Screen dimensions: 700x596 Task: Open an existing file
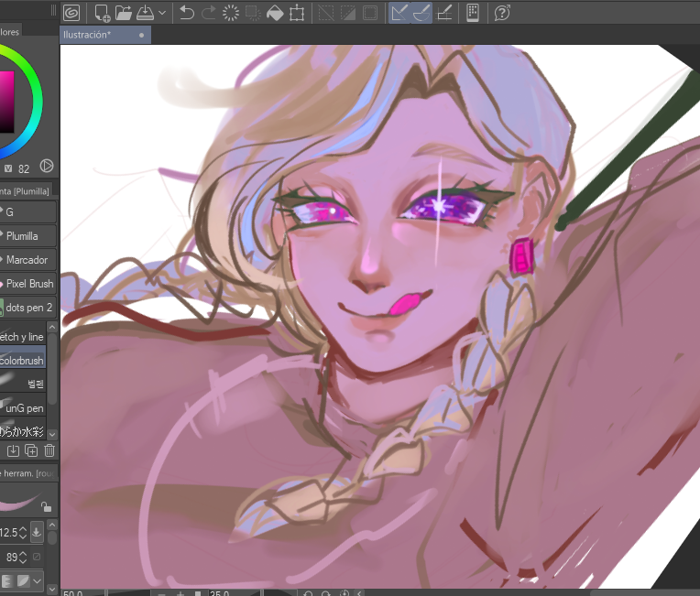[x=124, y=13]
